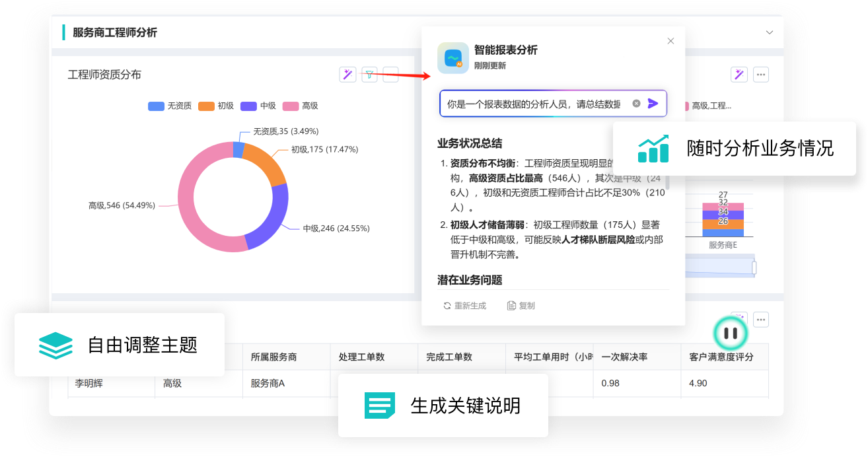Collapse the 服务商工程师分析 section chevron
The width and height of the screenshot is (868, 457).
(x=769, y=32)
